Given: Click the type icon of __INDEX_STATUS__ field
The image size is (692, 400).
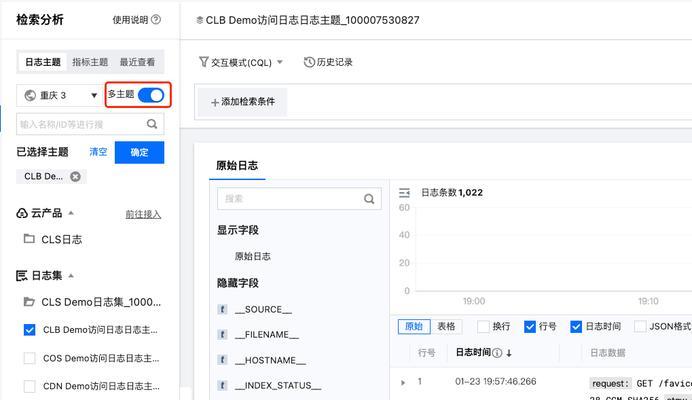Looking at the screenshot, I should tap(222, 385).
